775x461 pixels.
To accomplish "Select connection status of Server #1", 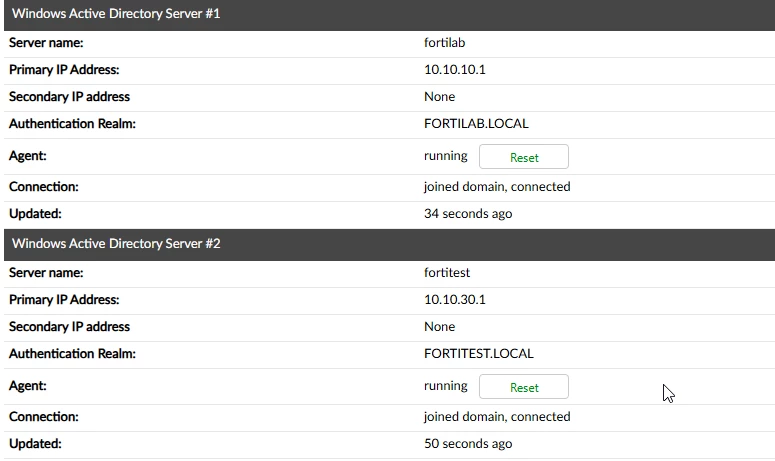I will (x=497, y=186).
